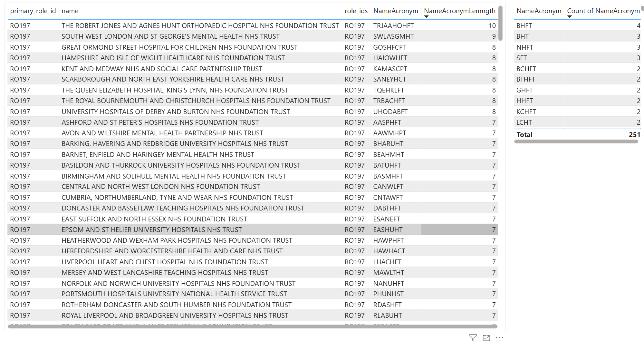Select Ashford and St Peter's Hospitals row

point(253,122)
